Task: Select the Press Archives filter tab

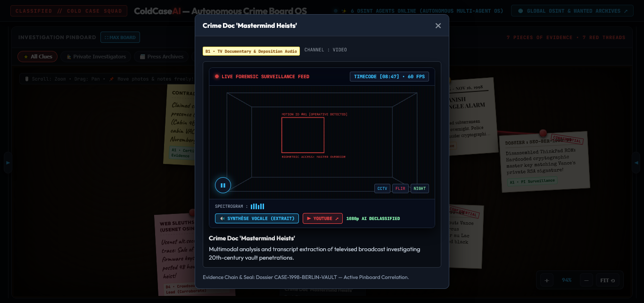Action: tap(161, 57)
